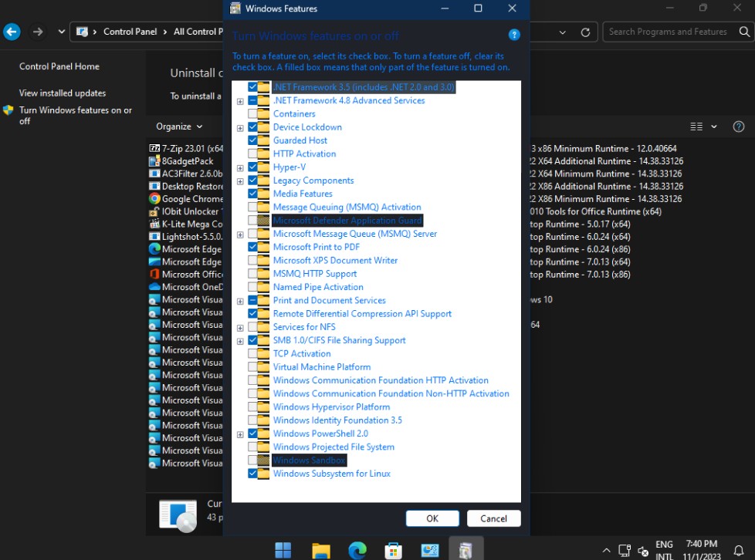The image size is (755, 560).
Task: Uncheck Windows Subsystem for Linux checkbox
Action: [252, 474]
